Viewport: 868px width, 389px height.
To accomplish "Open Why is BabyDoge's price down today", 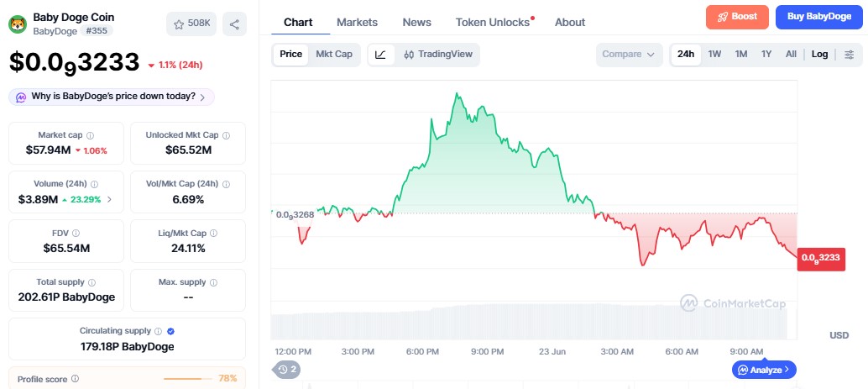I will pos(112,97).
